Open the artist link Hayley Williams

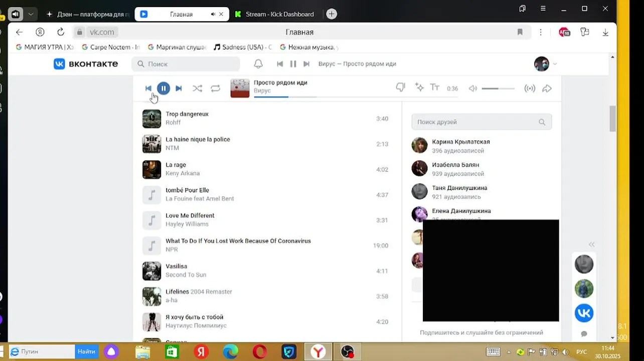tap(187, 224)
